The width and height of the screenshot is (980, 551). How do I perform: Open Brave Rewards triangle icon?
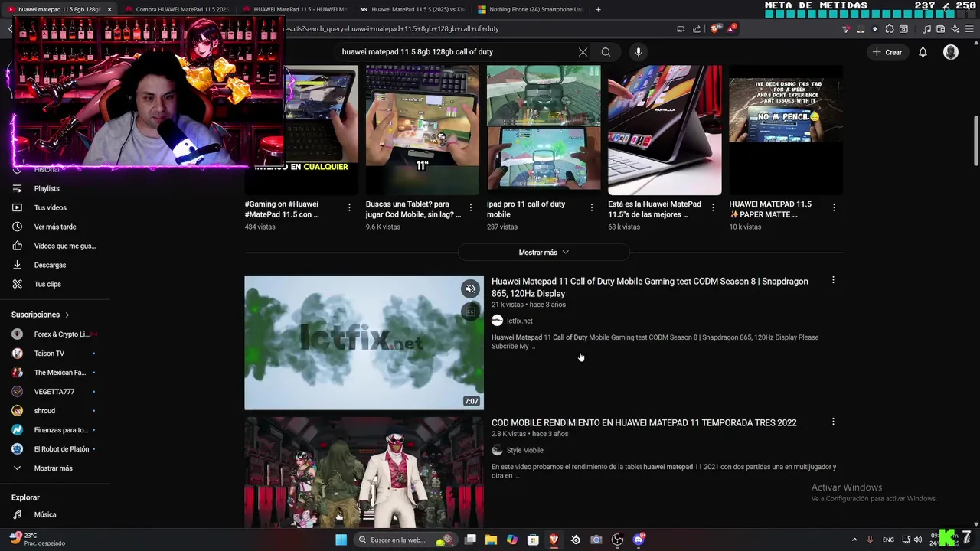click(x=731, y=29)
